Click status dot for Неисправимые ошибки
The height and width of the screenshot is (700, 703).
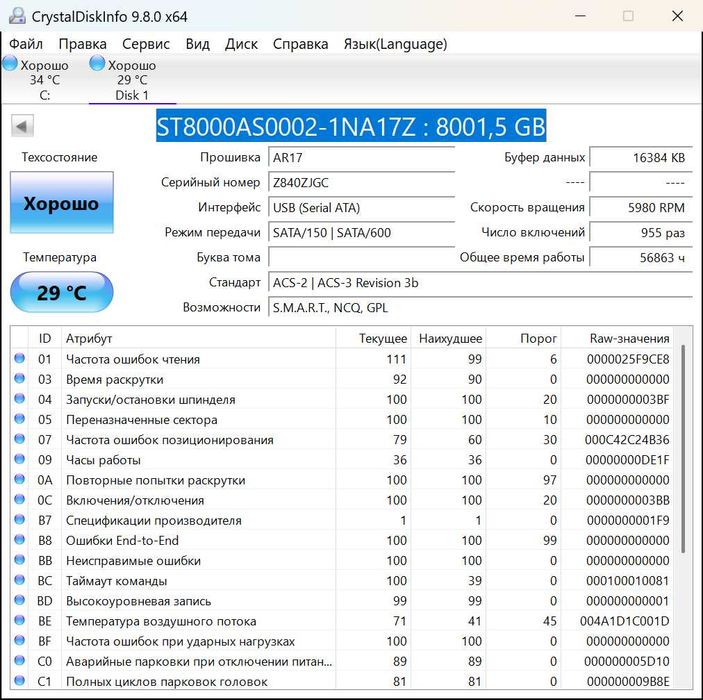point(19,560)
